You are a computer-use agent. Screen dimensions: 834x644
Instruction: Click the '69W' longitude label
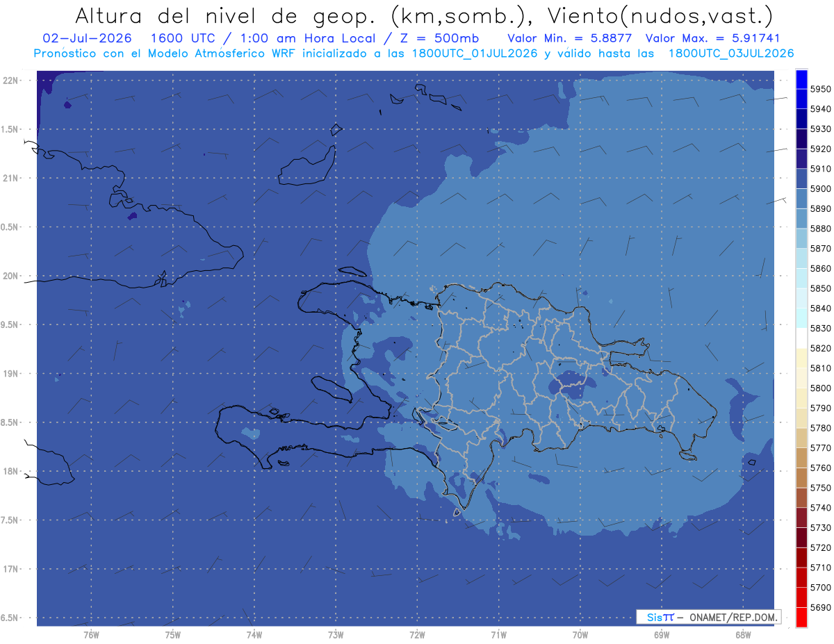662,634
